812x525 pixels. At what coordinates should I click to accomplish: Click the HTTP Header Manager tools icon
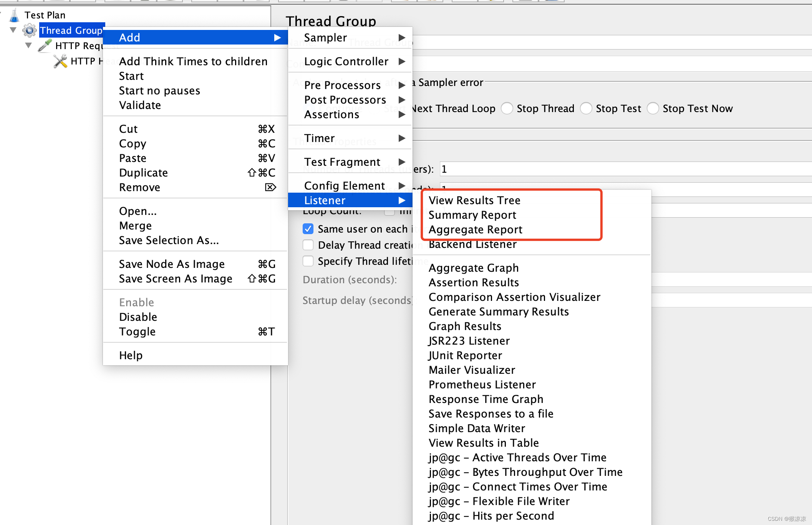[60, 61]
